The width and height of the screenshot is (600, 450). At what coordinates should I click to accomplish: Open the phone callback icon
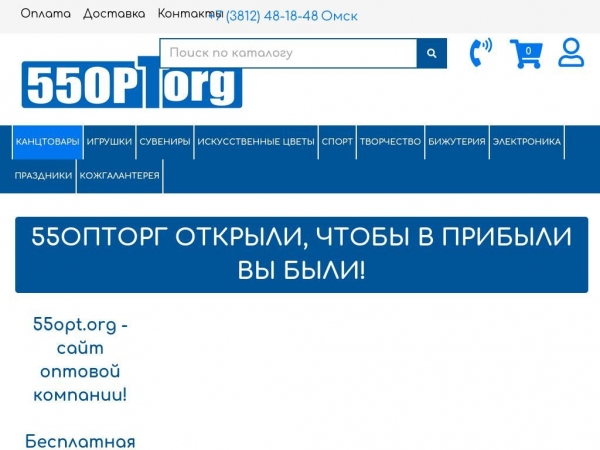coord(481,53)
